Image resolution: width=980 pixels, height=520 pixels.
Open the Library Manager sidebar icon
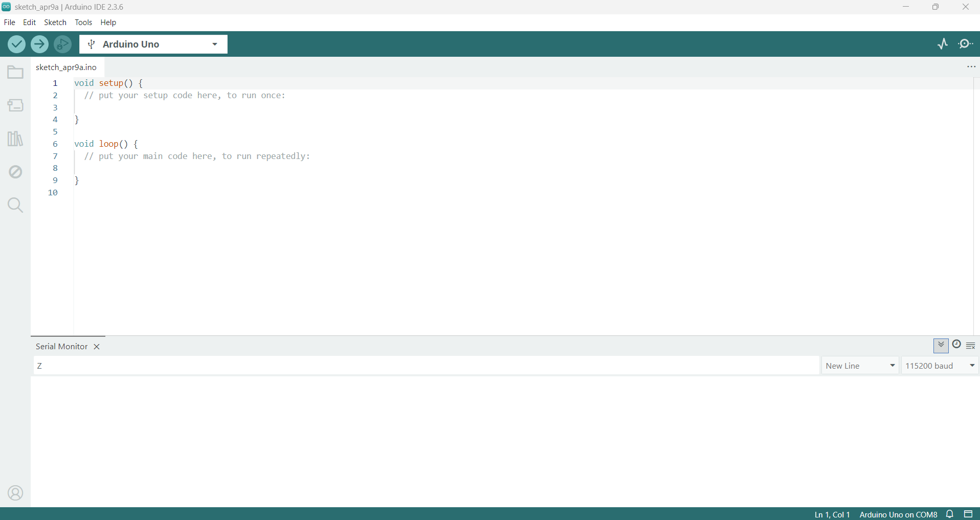15,139
